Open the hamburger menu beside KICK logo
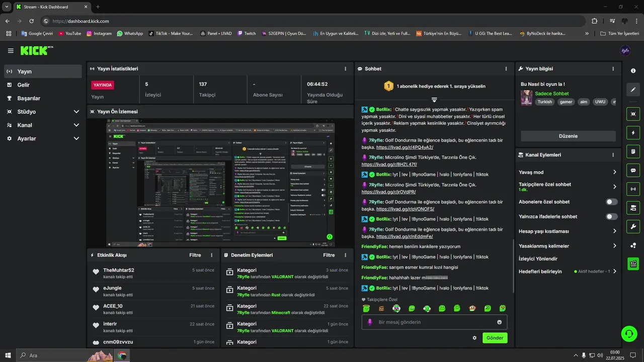Image resolution: width=644 pixels, height=362 pixels. coord(11,51)
